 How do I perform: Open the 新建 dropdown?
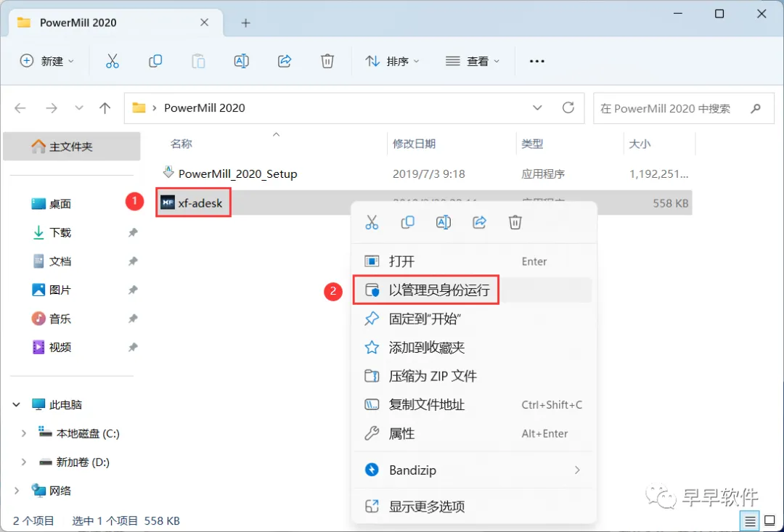click(46, 61)
